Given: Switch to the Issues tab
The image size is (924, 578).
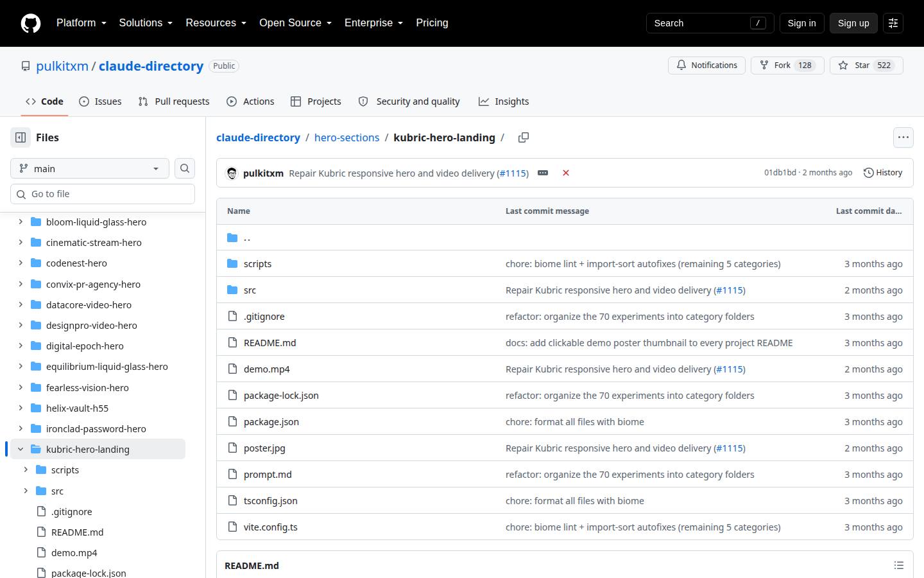Looking at the screenshot, I should 100,101.
